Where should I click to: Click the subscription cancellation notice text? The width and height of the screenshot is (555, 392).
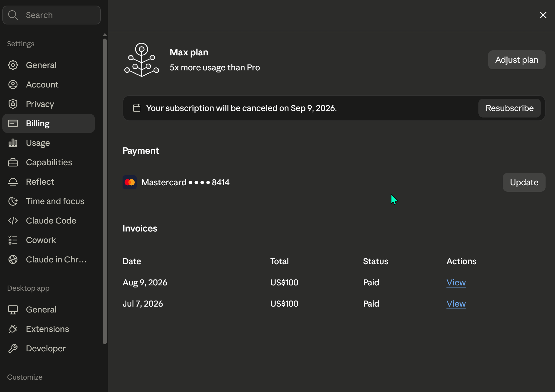pyautogui.click(x=242, y=108)
